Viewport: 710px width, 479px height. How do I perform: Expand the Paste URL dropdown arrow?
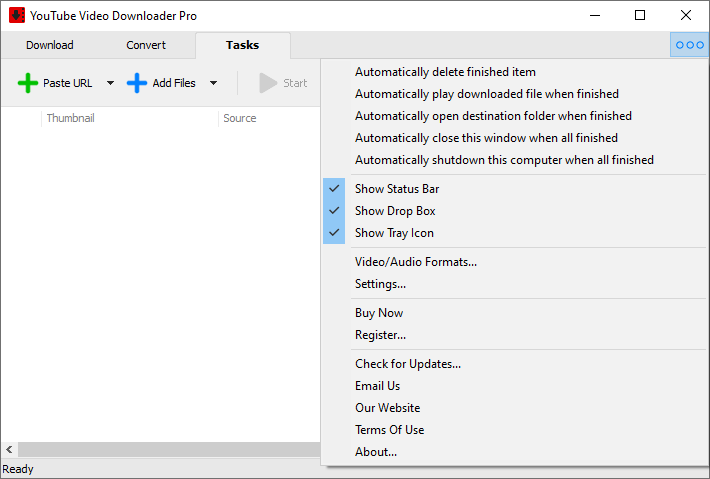coord(110,83)
